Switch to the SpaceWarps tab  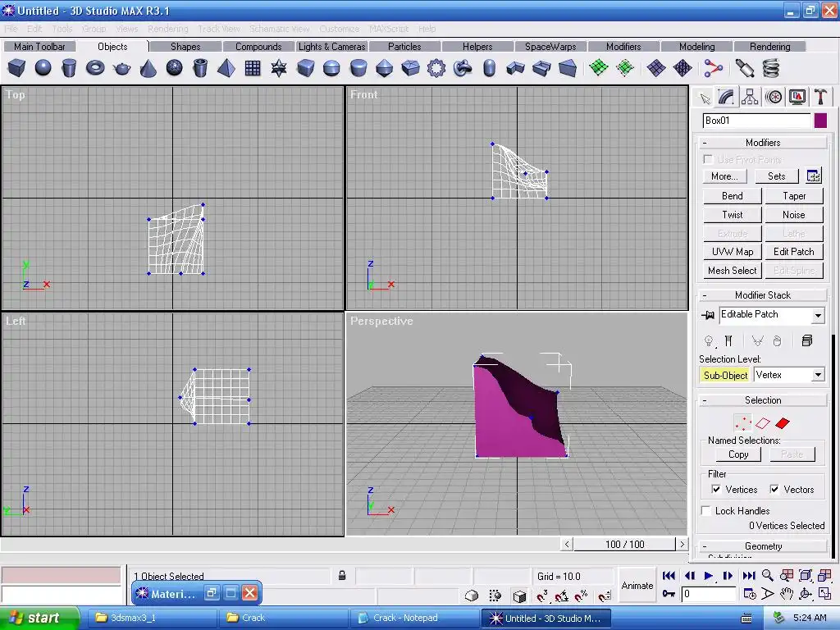click(550, 47)
